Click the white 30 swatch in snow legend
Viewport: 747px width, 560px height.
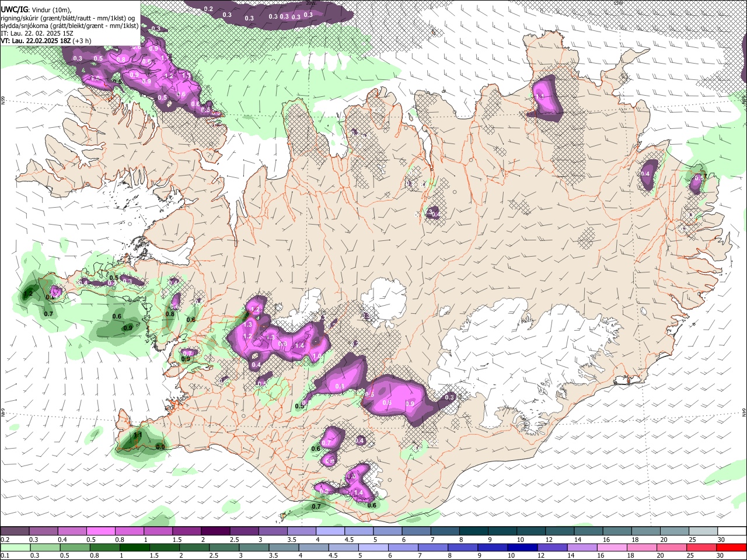pyautogui.click(x=732, y=531)
